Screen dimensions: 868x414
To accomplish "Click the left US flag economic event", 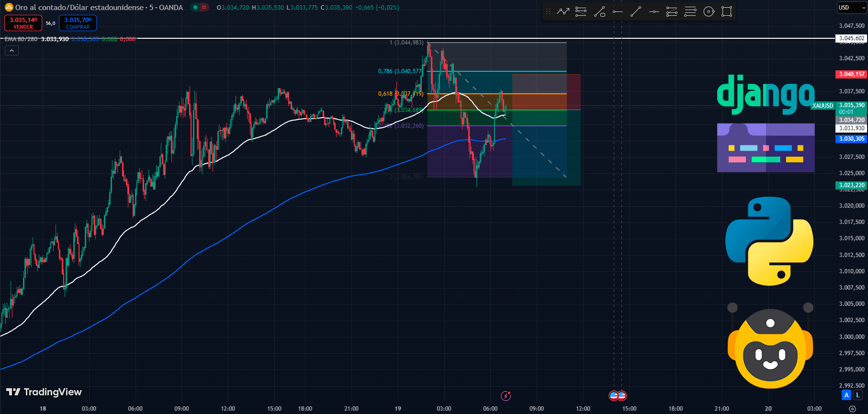I will pos(613,396).
